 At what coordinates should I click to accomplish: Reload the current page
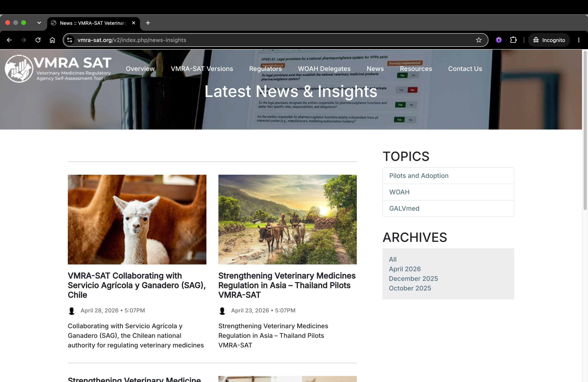click(38, 40)
